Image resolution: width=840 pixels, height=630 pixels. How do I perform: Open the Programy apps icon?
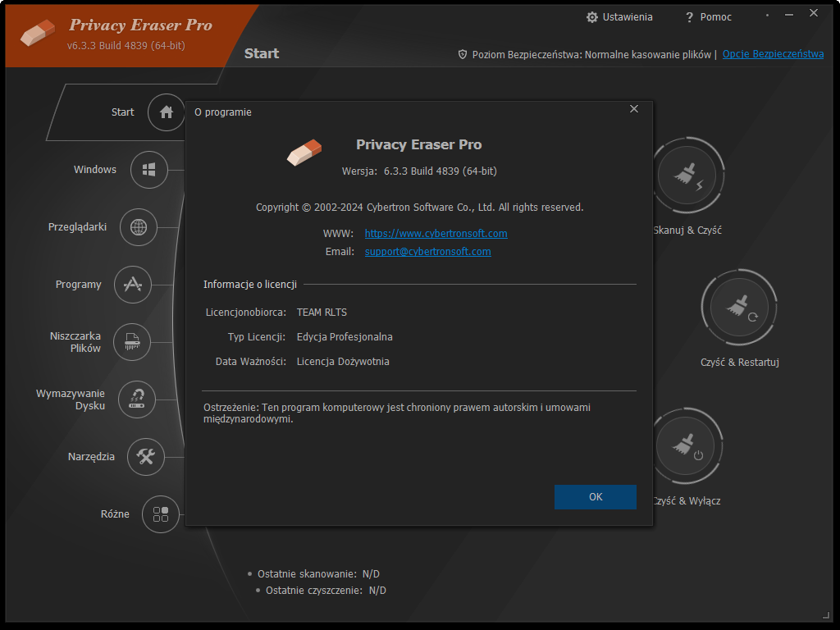tap(132, 285)
